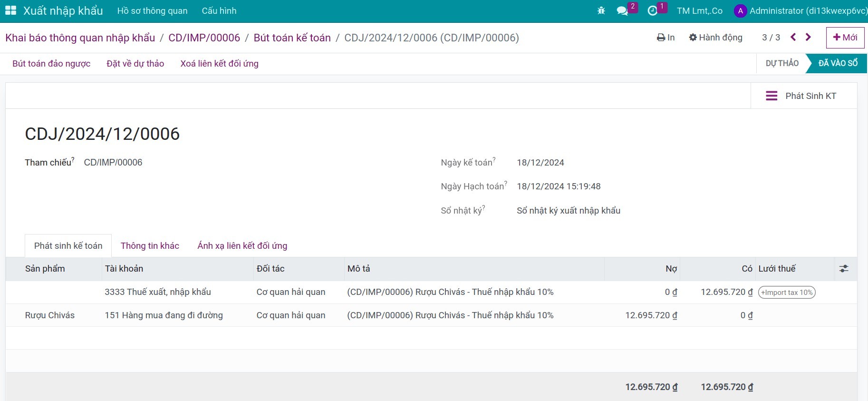Switch to the Thông tin khác tab
868x401 pixels.
tap(150, 245)
